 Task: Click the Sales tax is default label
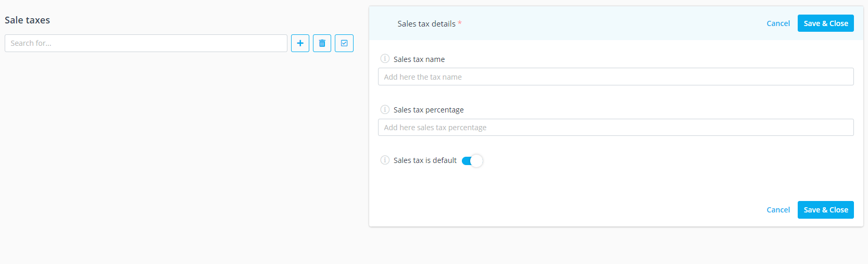tap(425, 160)
